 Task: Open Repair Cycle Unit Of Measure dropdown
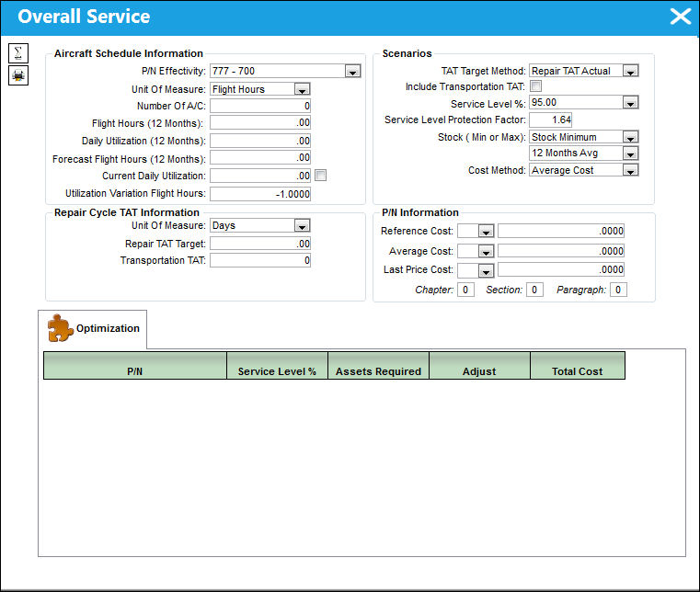(303, 226)
